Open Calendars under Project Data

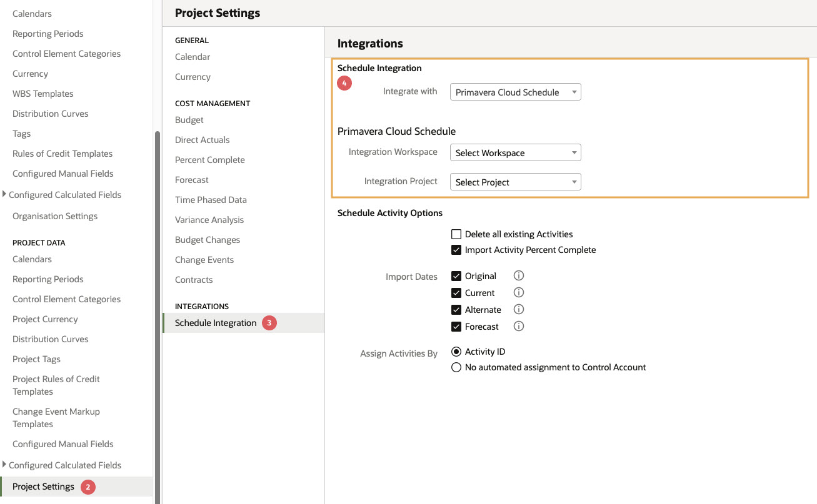pos(32,259)
